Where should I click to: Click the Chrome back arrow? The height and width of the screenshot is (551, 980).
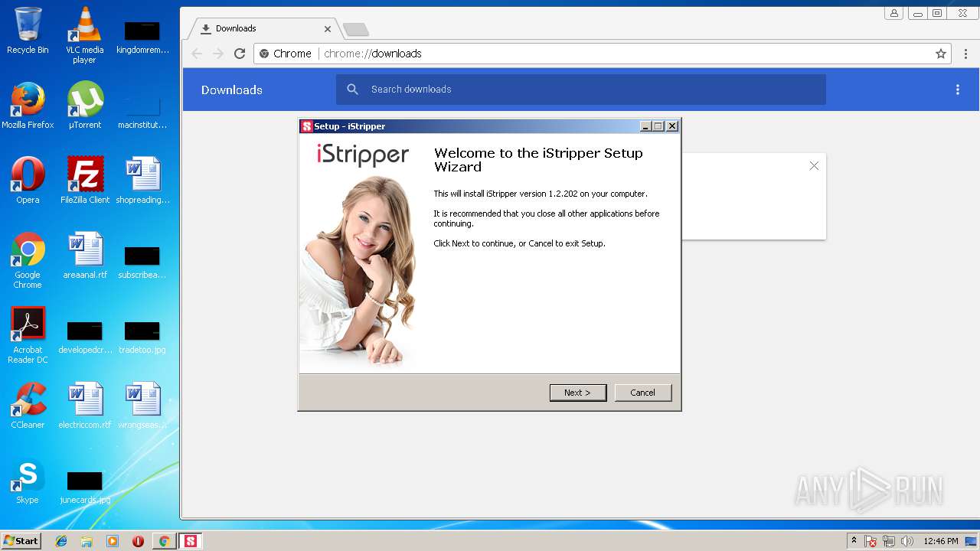[x=197, y=54]
